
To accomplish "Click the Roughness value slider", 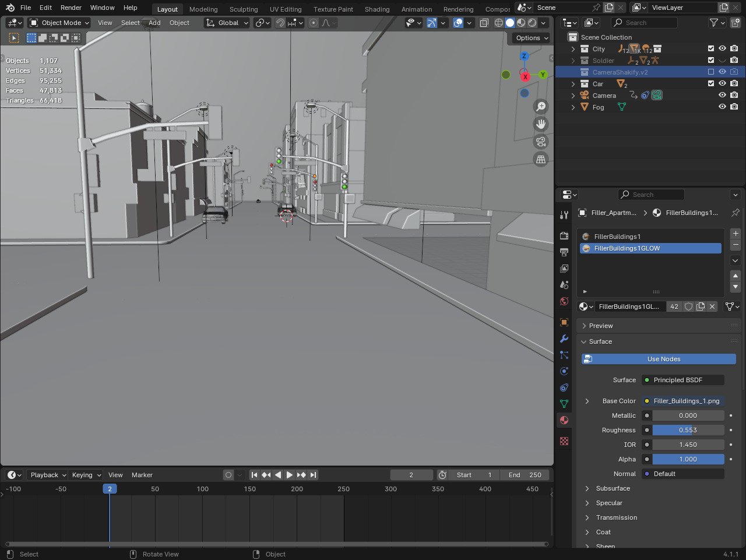I will pyautogui.click(x=688, y=430).
